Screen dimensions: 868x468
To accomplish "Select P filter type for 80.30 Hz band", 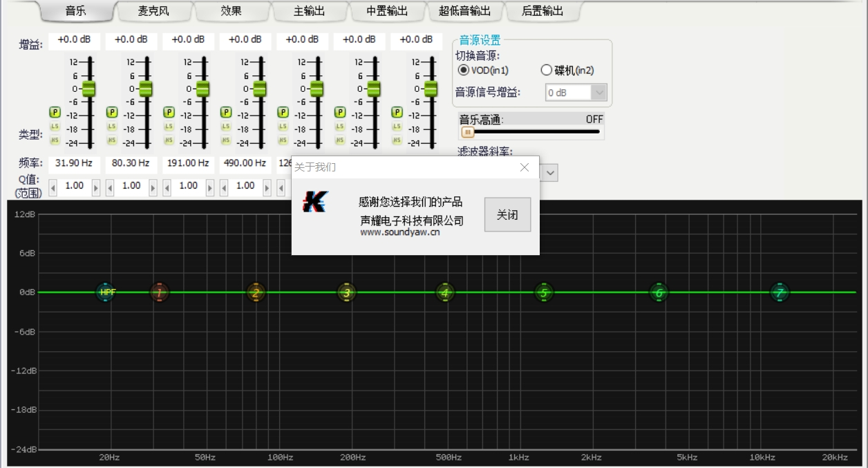I will [112, 112].
